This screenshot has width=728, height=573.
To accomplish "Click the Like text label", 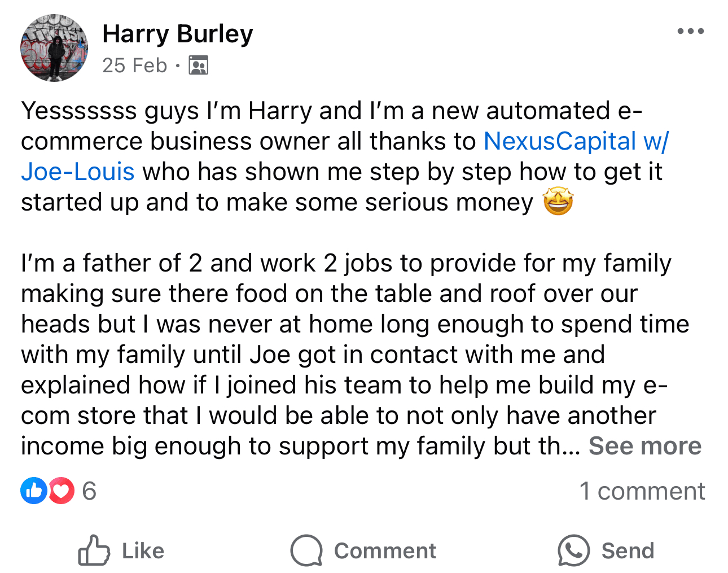I will pyautogui.click(x=143, y=551).
